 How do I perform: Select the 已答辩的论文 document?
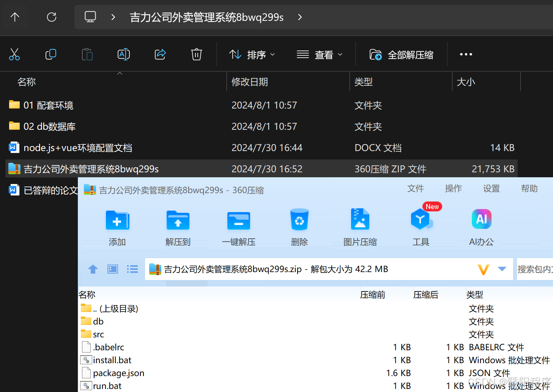pos(43,190)
